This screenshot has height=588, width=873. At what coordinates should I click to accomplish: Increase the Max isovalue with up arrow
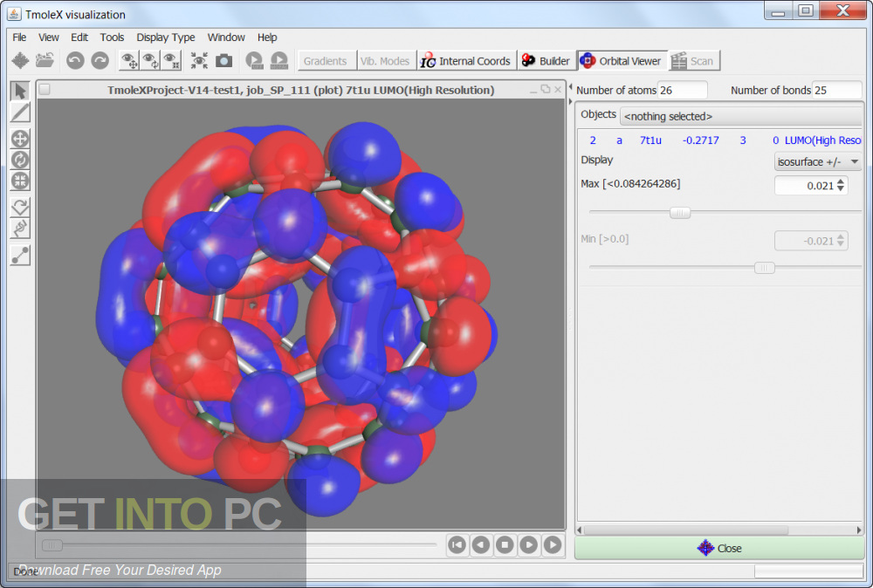pos(841,181)
